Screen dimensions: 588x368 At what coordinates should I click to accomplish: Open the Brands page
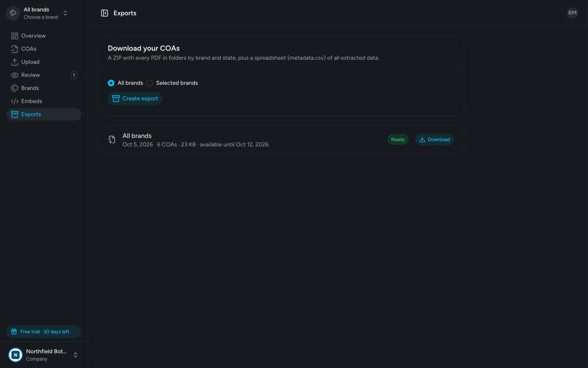[44, 88]
